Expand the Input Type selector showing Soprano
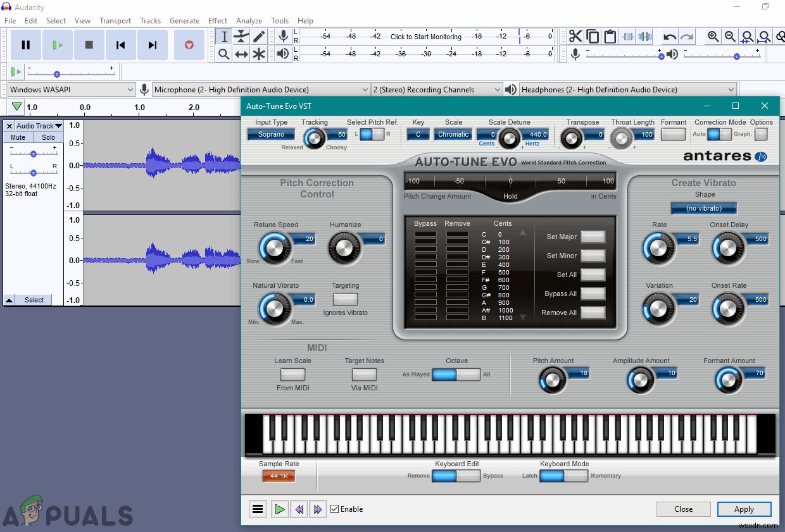785x532 pixels. tap(270, 134)
